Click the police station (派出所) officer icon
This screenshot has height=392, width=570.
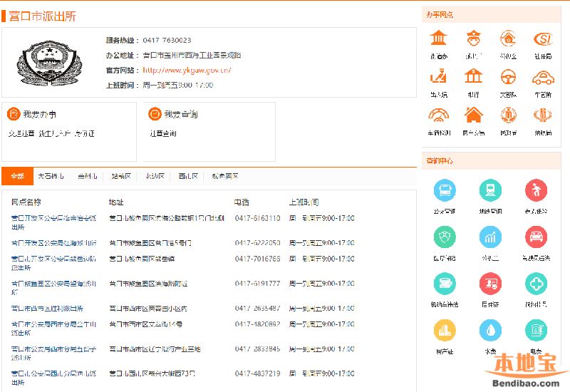point(474,38)
